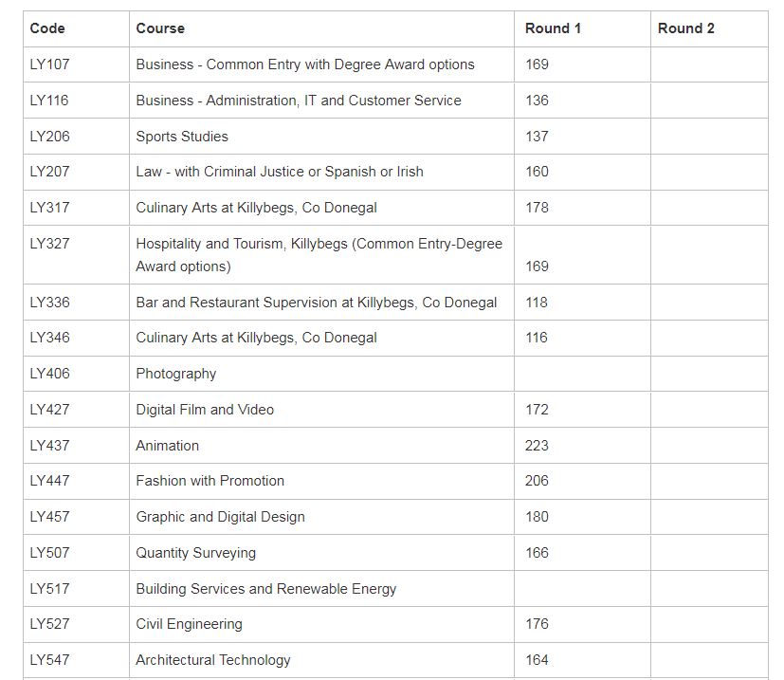Click the Round 1 column header

tap(553, 28)
